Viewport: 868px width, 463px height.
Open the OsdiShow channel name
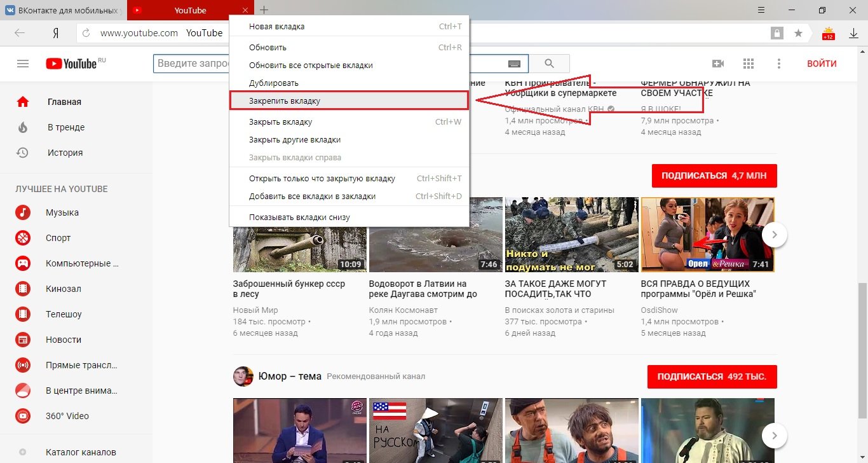click(x=660, y=310)
